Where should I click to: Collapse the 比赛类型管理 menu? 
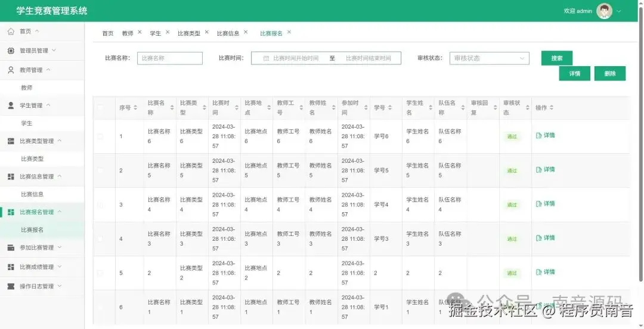[59, 141]
